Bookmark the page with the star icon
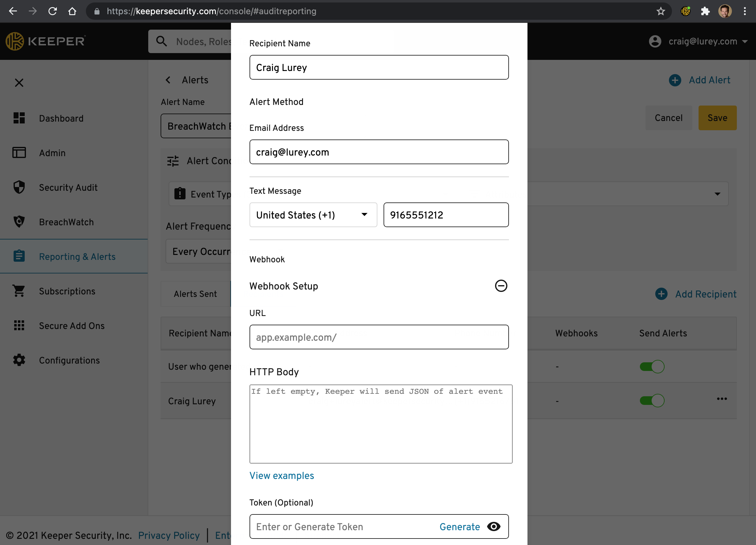The width and height of the screenshot is (756, 545). pyautogui.click(x=660, y=11)
